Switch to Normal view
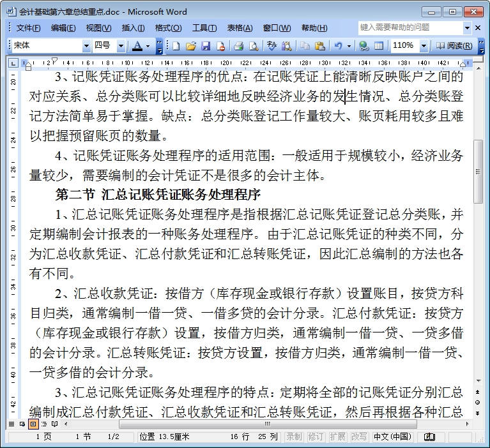Viewport: 490px width, 448px height. coord(11,424)
